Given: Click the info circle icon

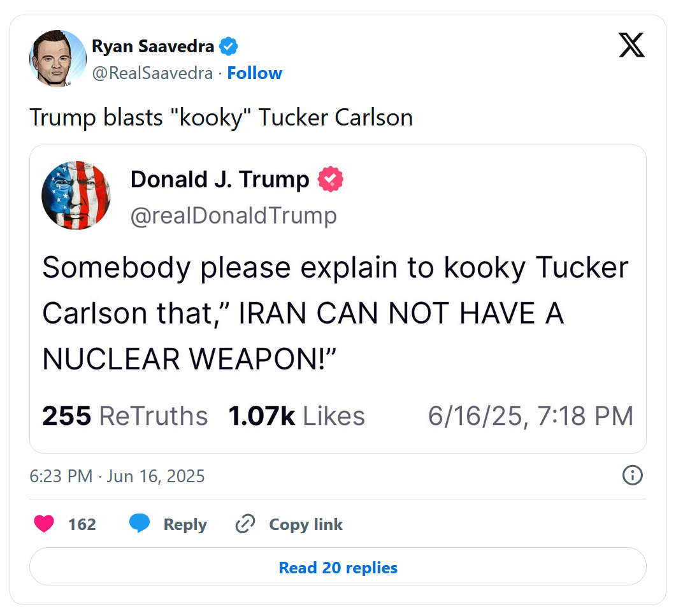Looking at the screenshot, I should pos(633,475).
